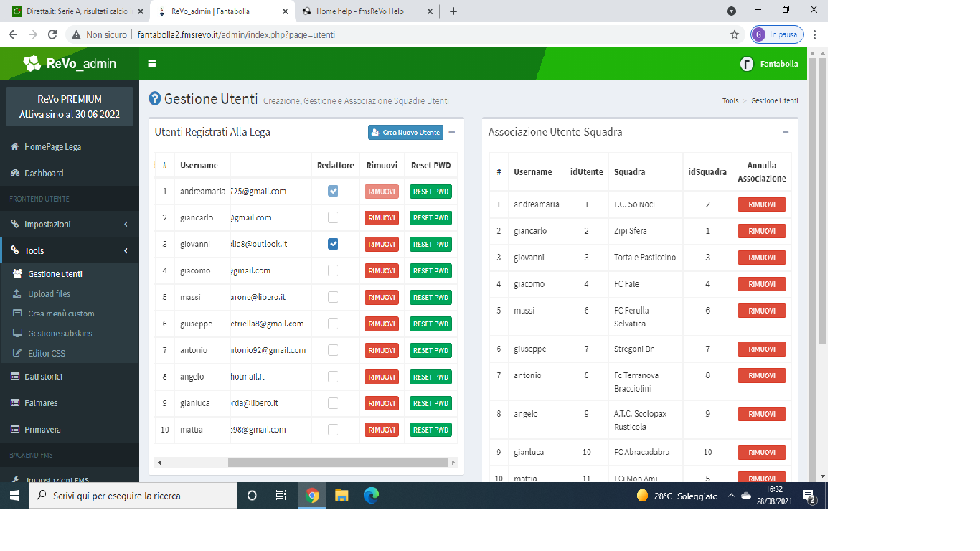Collapse the Tools sidebar menu
Screen dimensions: 980x551
click(69, 250)
